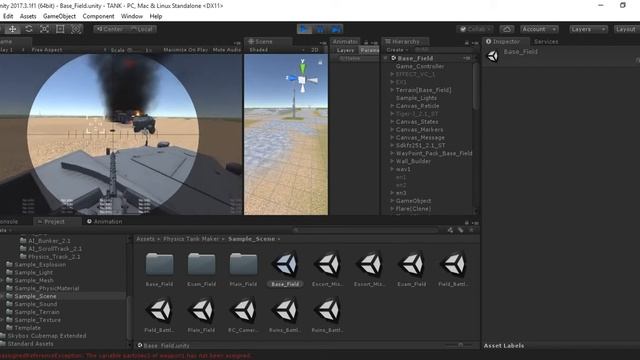640x360 pixels.
Task: Click the Project asset thumbnail size slider
Action: click(460, 345)
